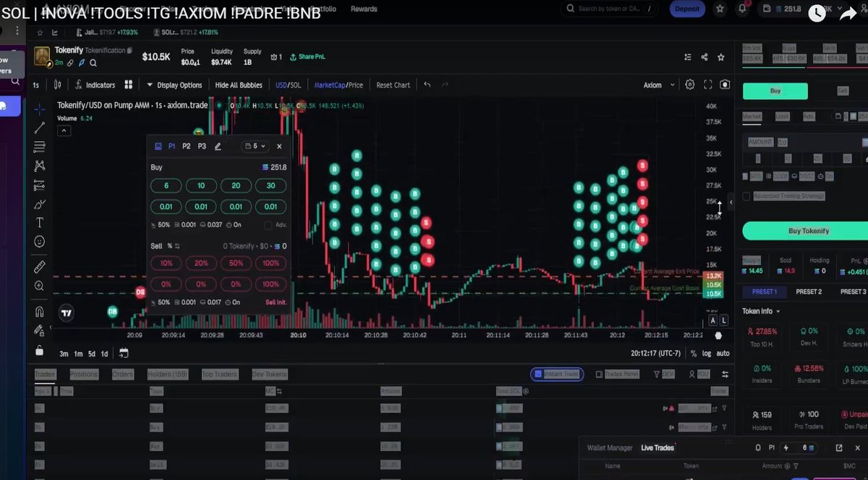The height and width of the screenshot is (480, 868).
Task: Open the go-to-date calendar icon
Action: point(124,353)
